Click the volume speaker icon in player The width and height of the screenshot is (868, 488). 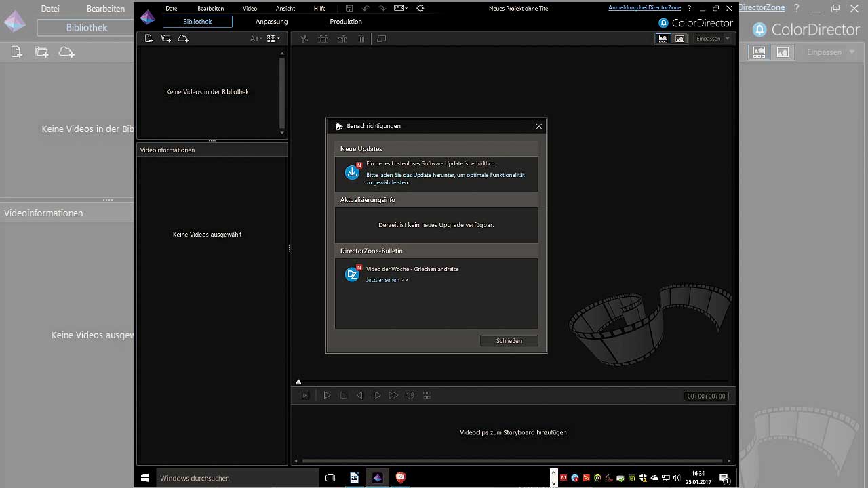click(x=410, y=395)
